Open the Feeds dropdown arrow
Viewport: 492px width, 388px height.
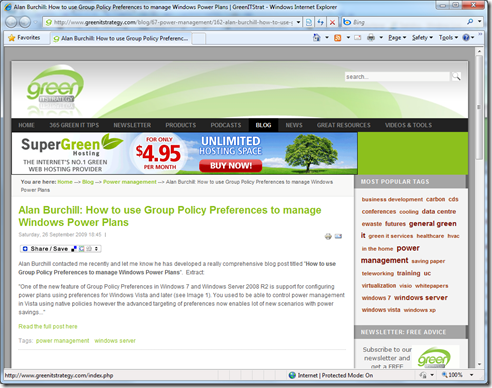click(x=348, y=38)
